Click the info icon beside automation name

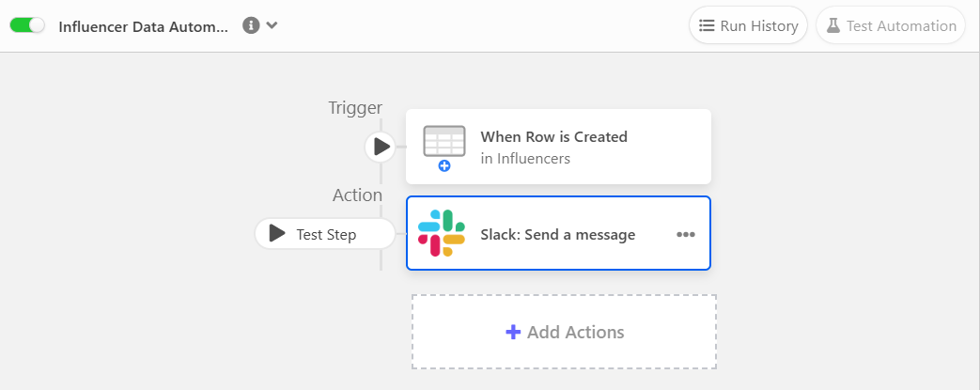click(x=251, y=25)
